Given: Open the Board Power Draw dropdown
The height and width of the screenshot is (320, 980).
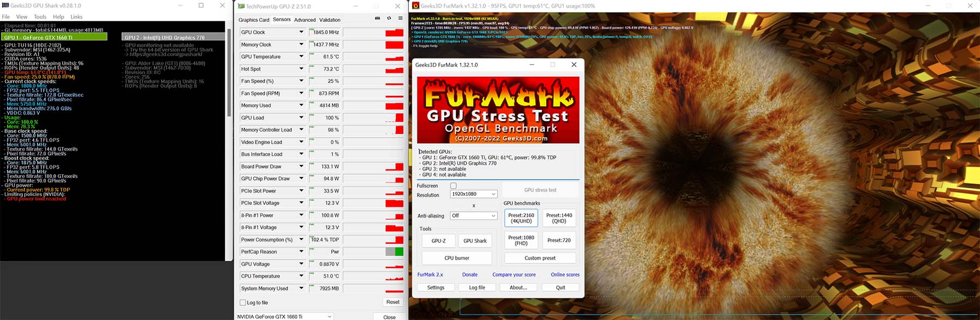Looking at the screenshot, I should [301, 167].
